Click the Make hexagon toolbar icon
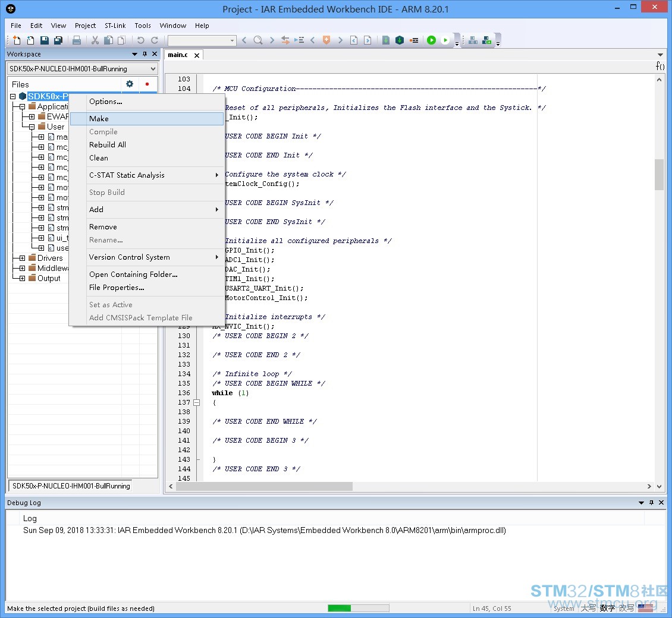672x618 pixels. coord(400,40)
